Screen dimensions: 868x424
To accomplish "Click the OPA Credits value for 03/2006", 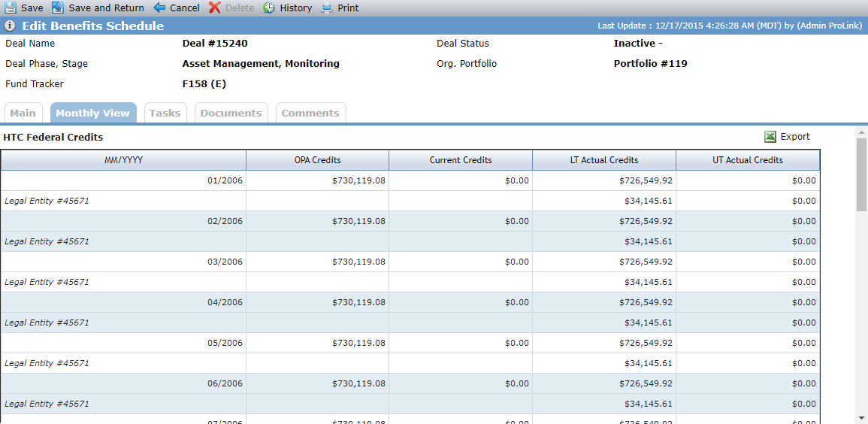I will pyautogui.click(x=358, y=262).
